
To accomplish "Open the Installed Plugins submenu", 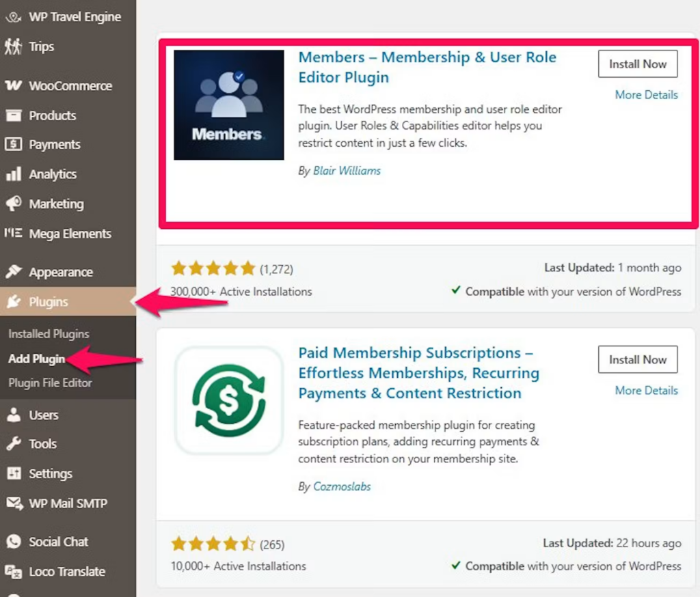I will coord(49,334).
